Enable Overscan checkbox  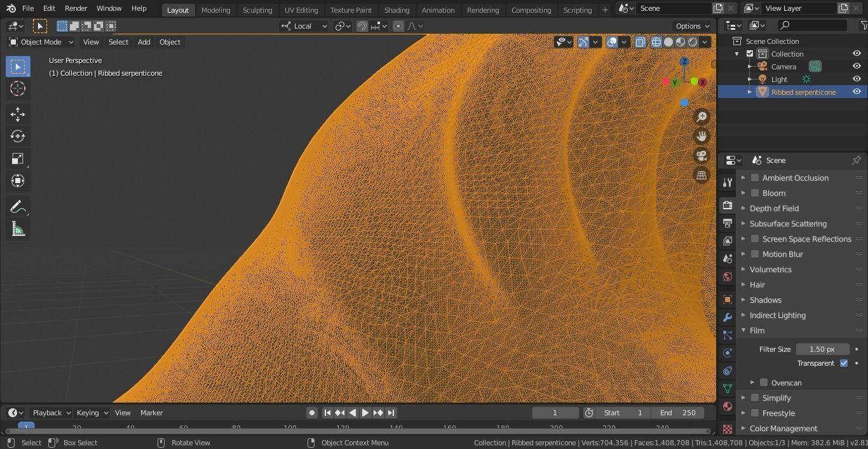pyautogui.click(x=764, y=382)
